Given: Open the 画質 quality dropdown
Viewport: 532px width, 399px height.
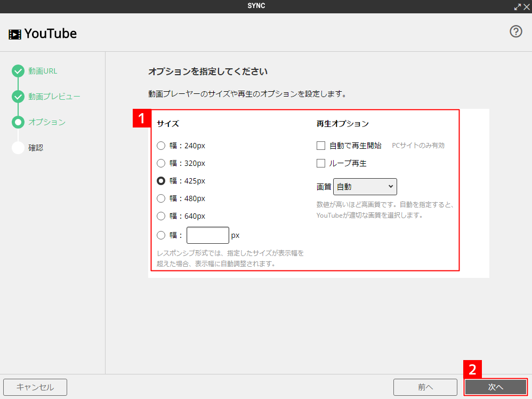Looking at the screenshot, I should pyautogui.click(x=365, y=187).
